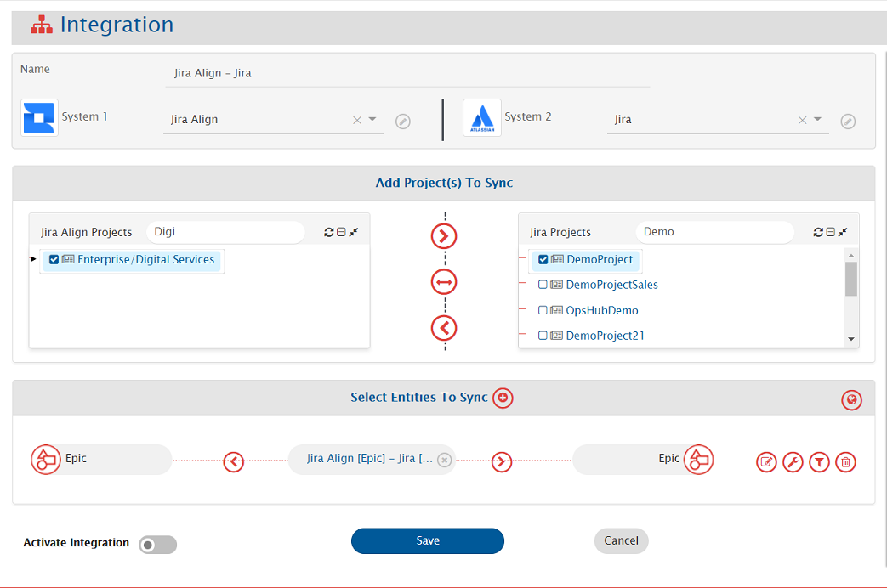Click the Cancel button
This screenshot has height=588, width=887.
point(621,541)
